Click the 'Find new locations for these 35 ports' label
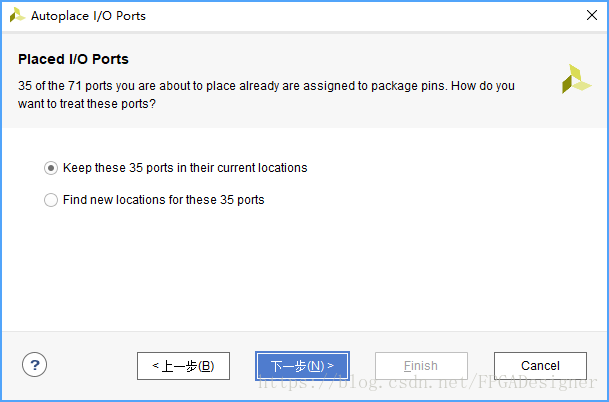Viewport: 609px width, 402px height. 164,200
